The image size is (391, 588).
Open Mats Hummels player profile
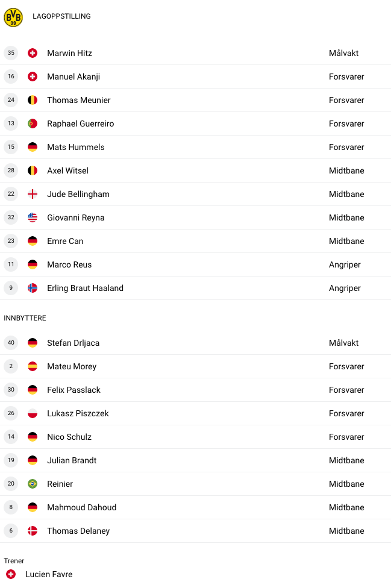coord(76,147)
